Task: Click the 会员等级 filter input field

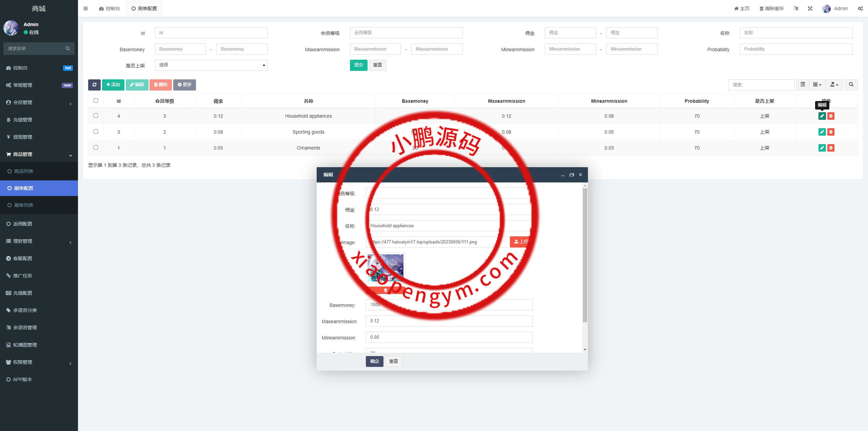Action: click(406, 33)
